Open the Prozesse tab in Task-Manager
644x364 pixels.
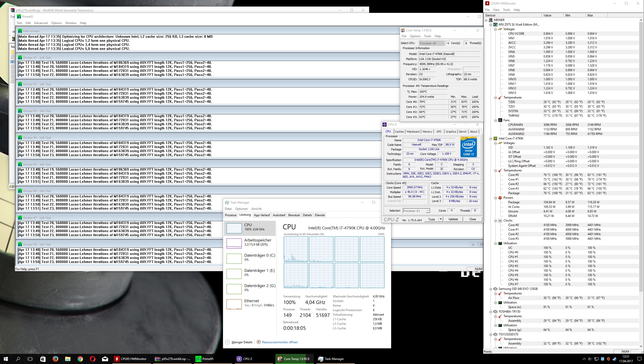pos(231,215)
